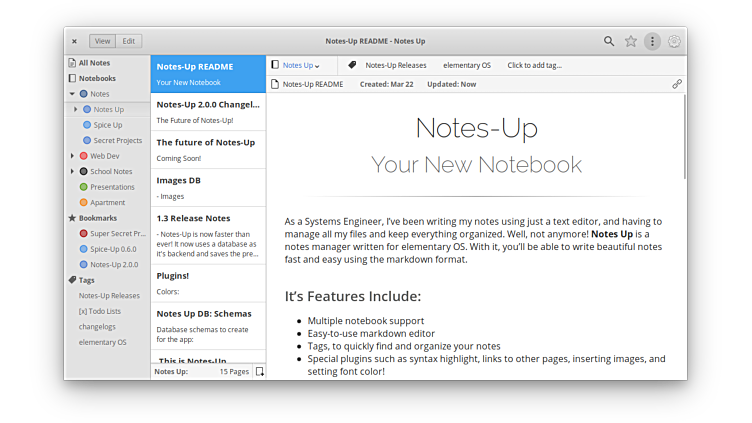Expand the Notes Up sub-notebook arrow
752x423 pixels.
[x=76, y=109]
